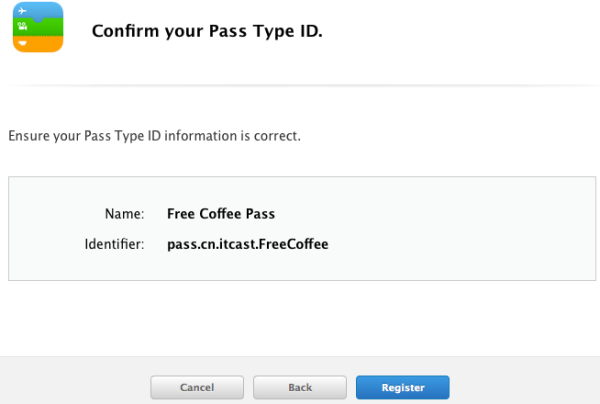Click the 'Identifier:' field label

(114, 244)
